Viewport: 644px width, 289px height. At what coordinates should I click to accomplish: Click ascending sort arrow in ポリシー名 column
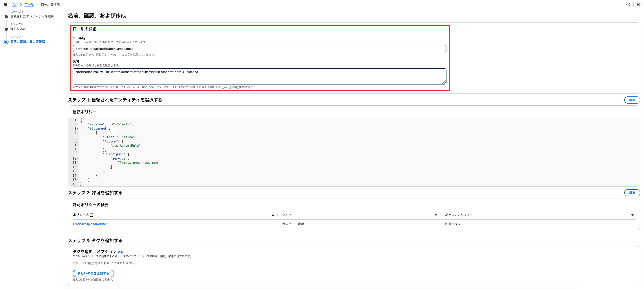273,215
